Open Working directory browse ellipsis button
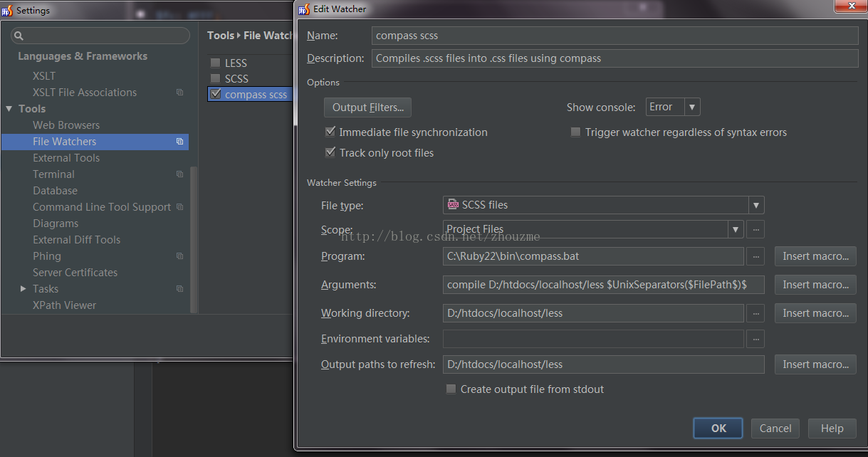Screen dimensions: 868x457 [755, 313]
